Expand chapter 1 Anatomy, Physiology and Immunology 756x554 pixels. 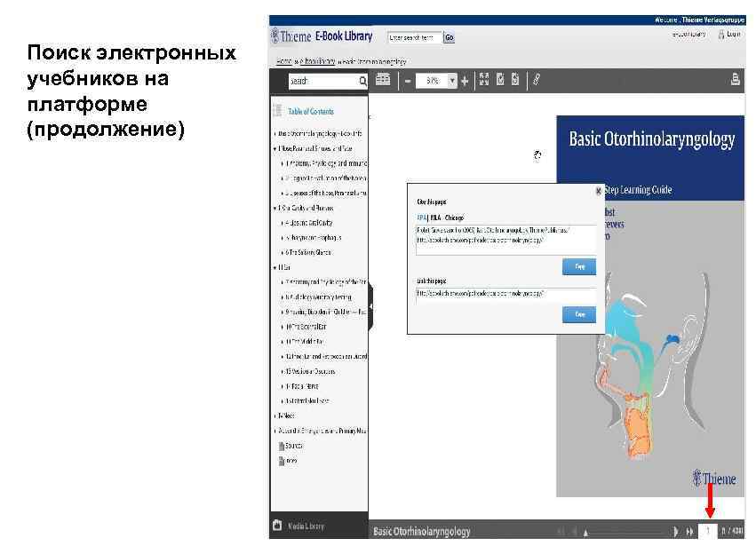pyautogui.click(x=282, y=163)
